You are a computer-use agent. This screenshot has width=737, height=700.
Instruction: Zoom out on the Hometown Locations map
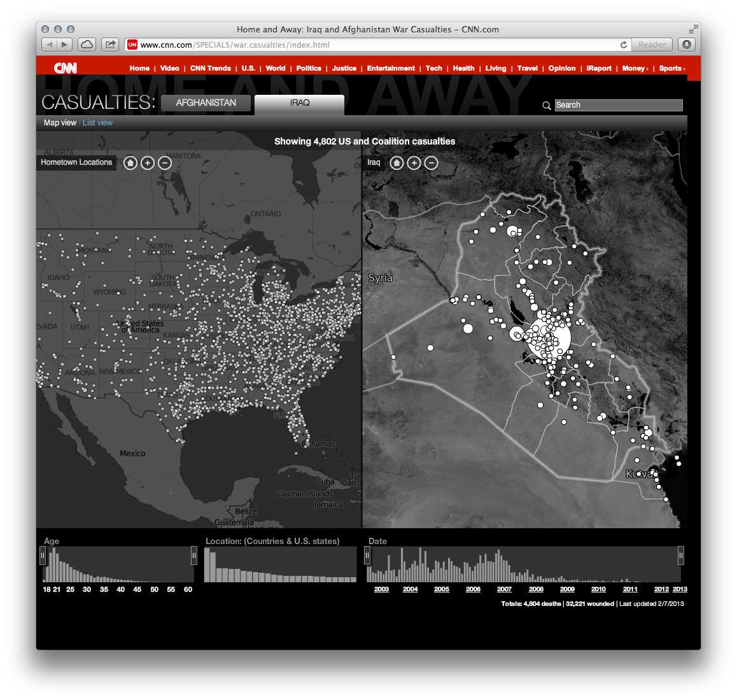click(165, 163)
